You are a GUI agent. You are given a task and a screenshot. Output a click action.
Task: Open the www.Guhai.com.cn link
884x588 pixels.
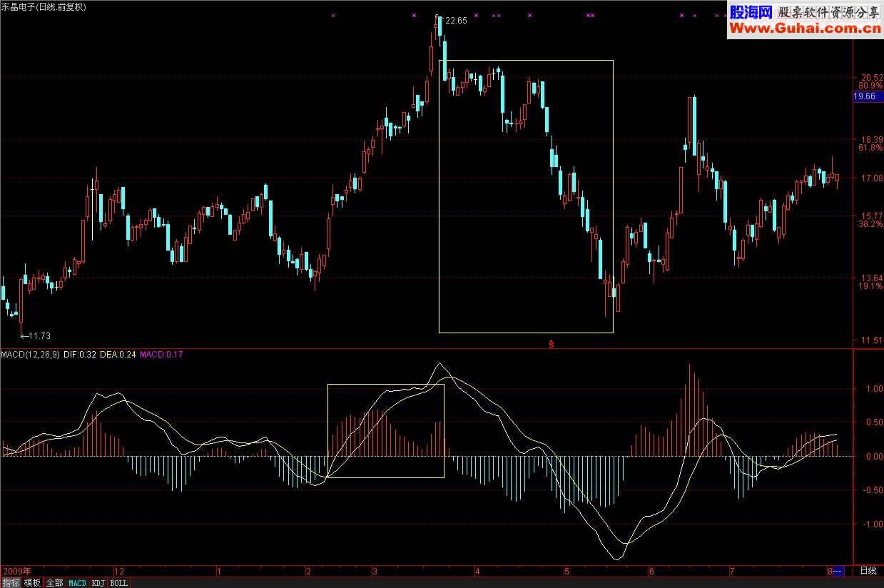click(804, 29)
